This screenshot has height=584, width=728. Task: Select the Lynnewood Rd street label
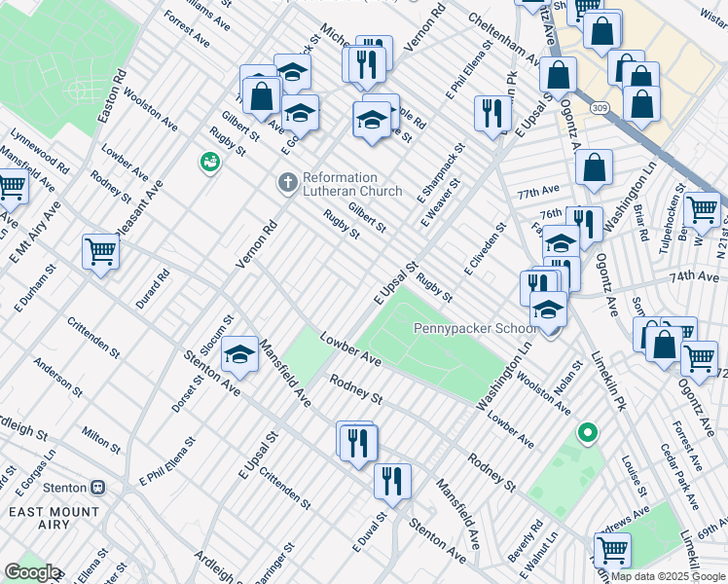point(40,151)
